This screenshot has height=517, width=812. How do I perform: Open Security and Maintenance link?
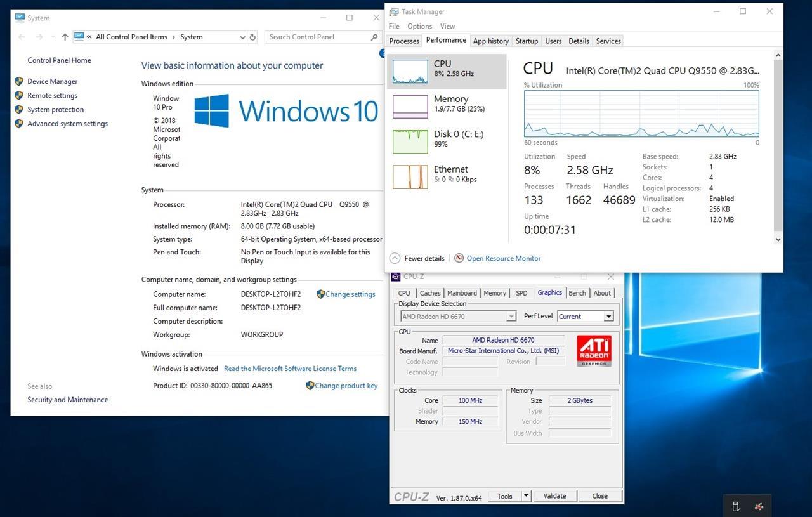pyautogui.click(x=67, y=400)
